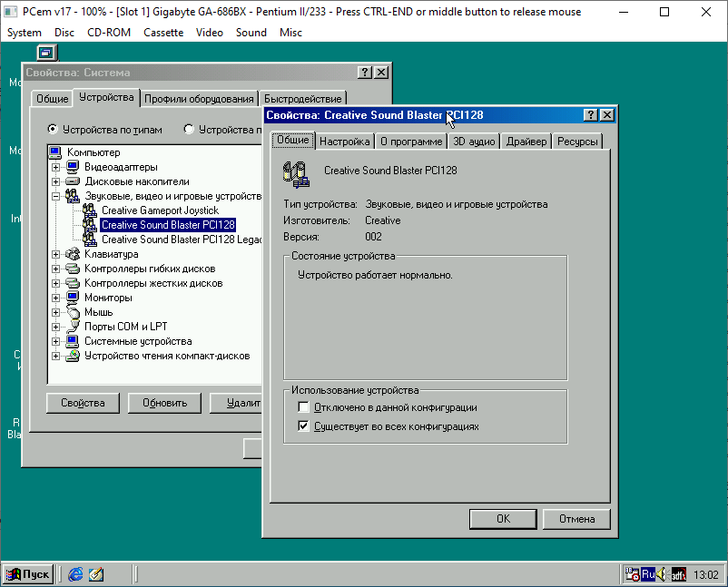Open the PCem Misc menu
Image resolution: width=728 pixels, height=587 pixels.
pyautogui.click(x=290, y=33)
